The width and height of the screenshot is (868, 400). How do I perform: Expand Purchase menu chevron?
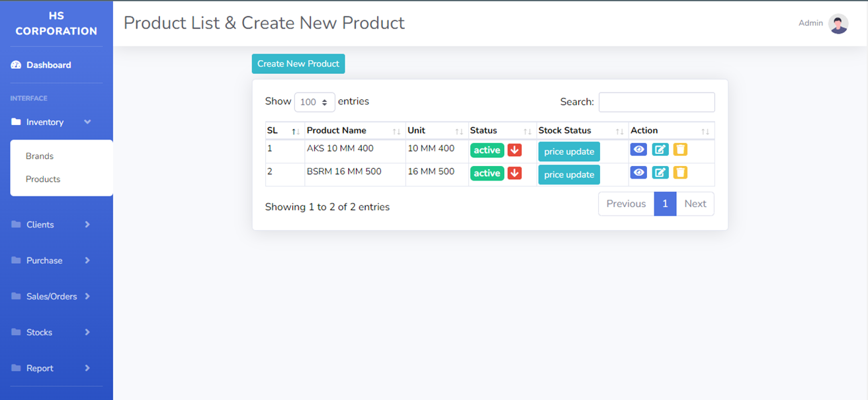click(87, 260)
